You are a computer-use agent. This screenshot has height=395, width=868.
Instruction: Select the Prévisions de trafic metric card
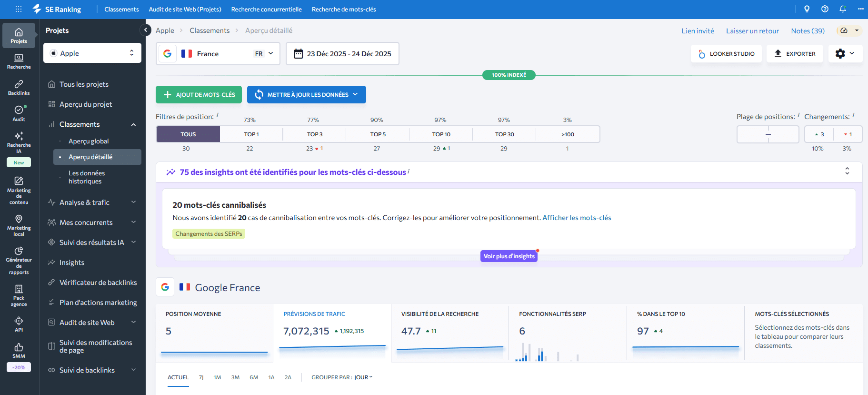click(x=332, y=334)
